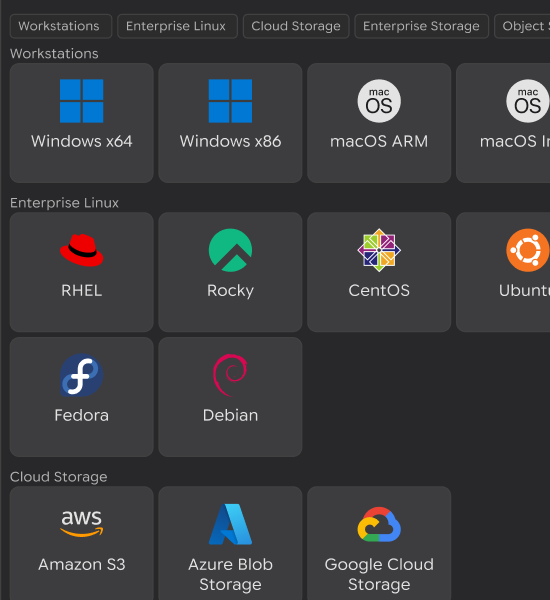Click the cut-off Object filter tab

tap(522, 26)
